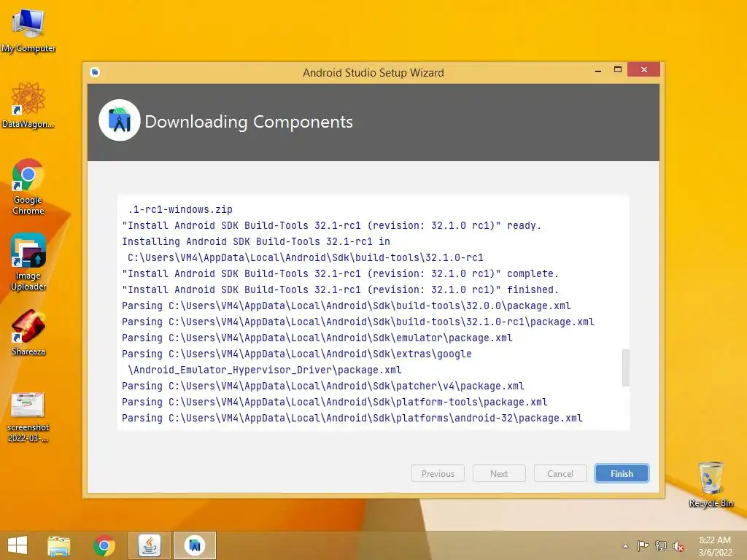Click the disabled Previous button
The image size is (747, 560).
click(438, 474)
